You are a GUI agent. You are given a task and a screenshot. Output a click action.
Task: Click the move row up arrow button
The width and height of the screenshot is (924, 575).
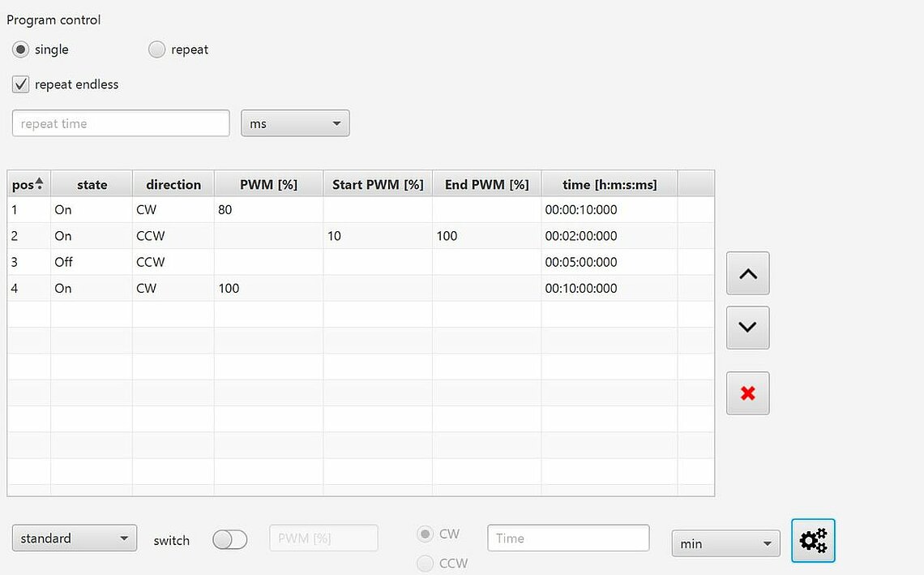747,274
